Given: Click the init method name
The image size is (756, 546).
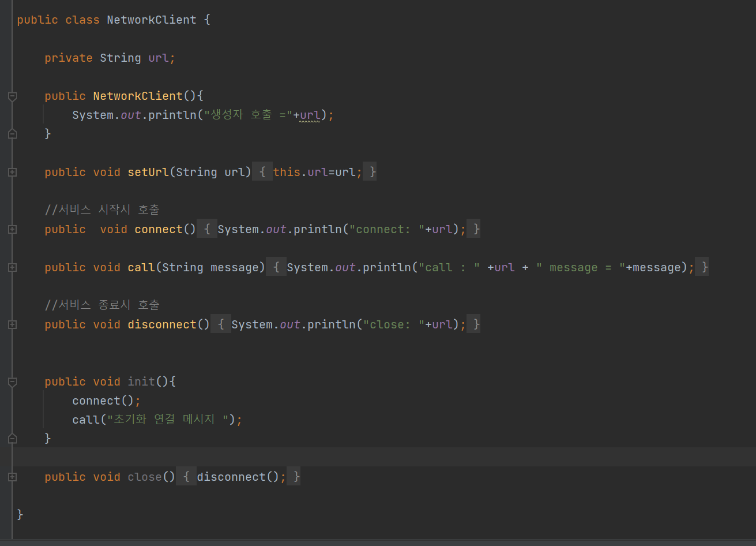Looking at the screenshot, I should 141,382.
